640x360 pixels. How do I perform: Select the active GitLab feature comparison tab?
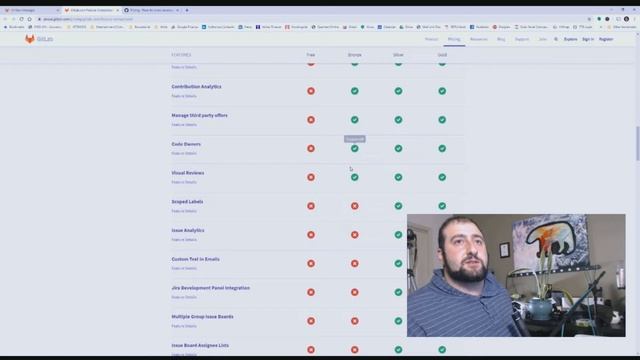(91, 10)
